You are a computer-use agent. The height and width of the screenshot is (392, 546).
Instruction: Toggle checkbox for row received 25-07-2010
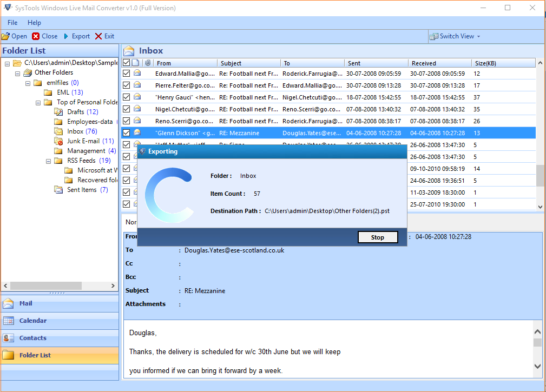pyautogui.click(x=127, y=204)
